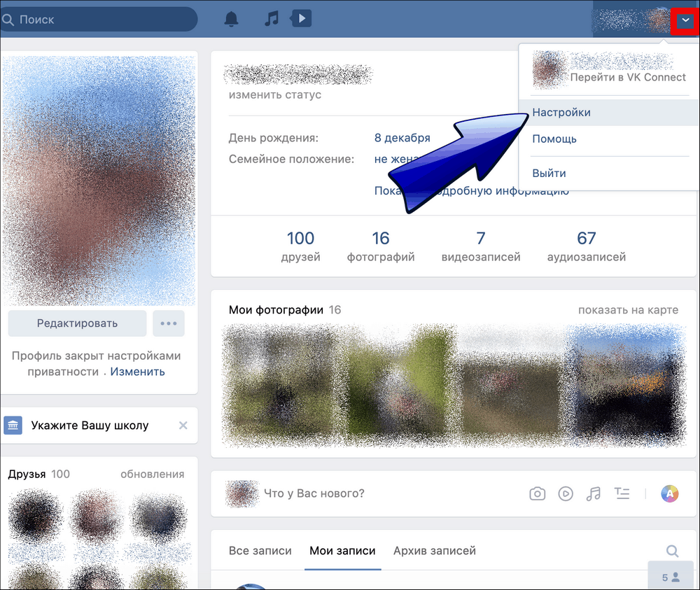Dismiss the school prompt with X
Viewport: 700px width, 590px height.
[183, 426]
